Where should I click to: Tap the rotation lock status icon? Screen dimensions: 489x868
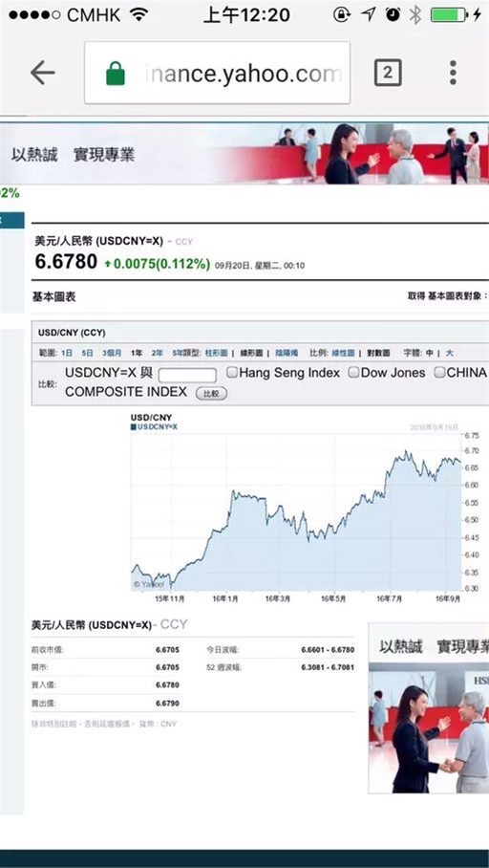click(x=342, y=15)
